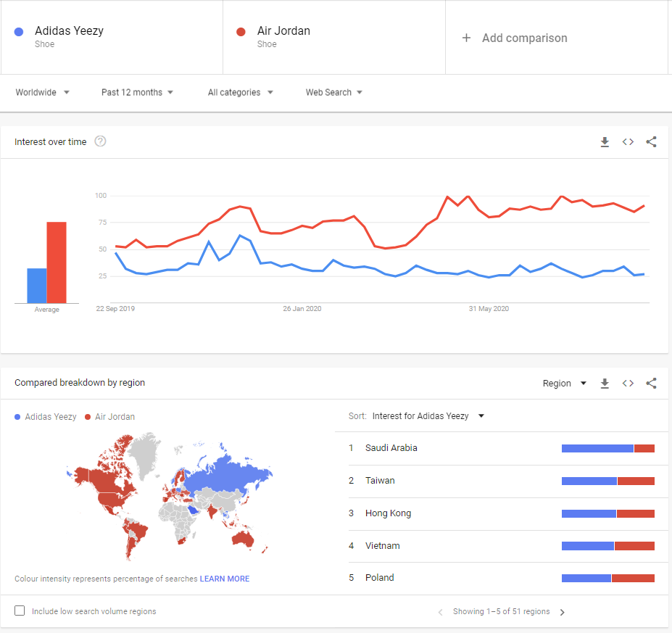Click Australia on the world map
This screenshot has height=633, width=672.
pos(243,538)
